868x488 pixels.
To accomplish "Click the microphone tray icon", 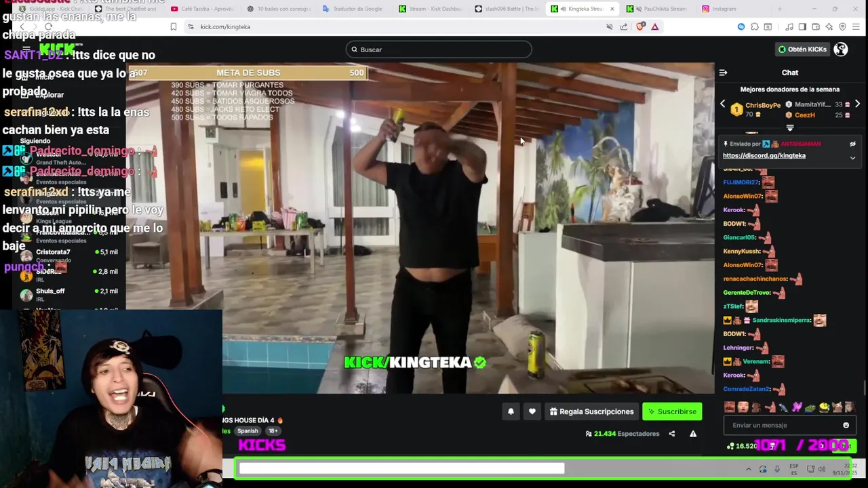I will 777,469.
